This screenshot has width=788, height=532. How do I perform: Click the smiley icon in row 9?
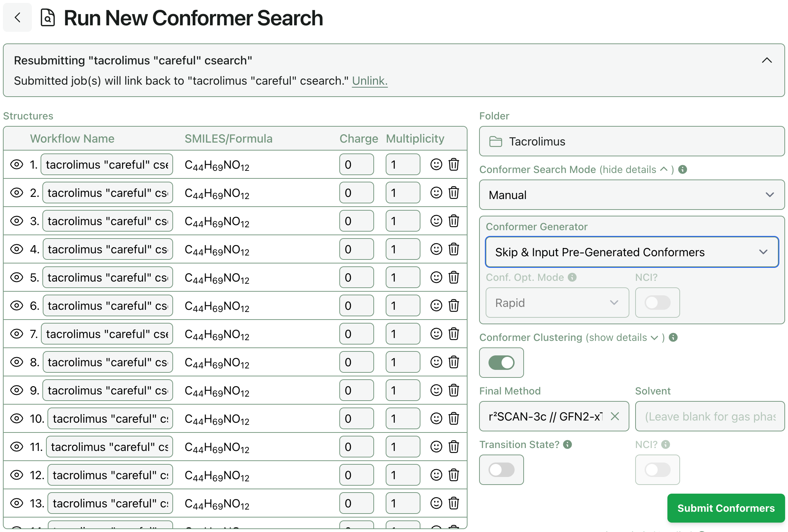click(x=436, y=390)
